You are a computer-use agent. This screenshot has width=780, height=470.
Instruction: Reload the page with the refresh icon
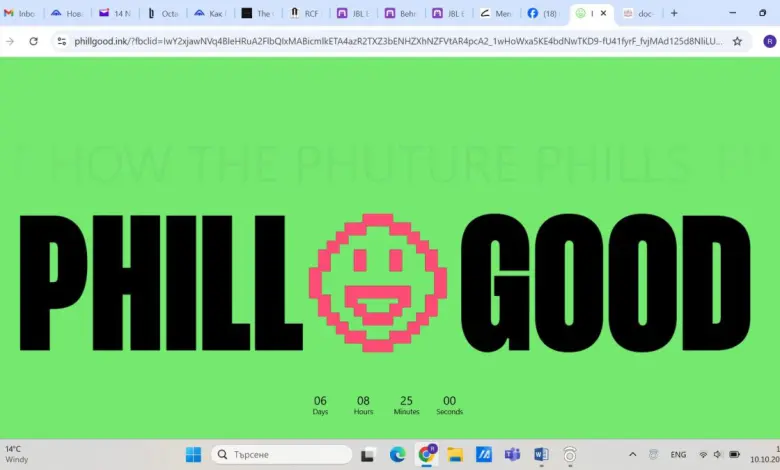(33, 41)
